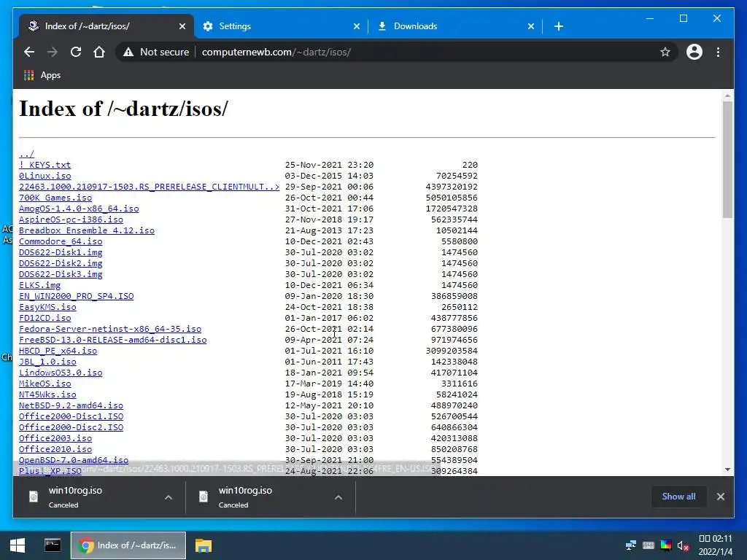Viewport: 747px width, 560px height.
Task: Click the second win10rog.iso file icon
Action: point(204,497)
